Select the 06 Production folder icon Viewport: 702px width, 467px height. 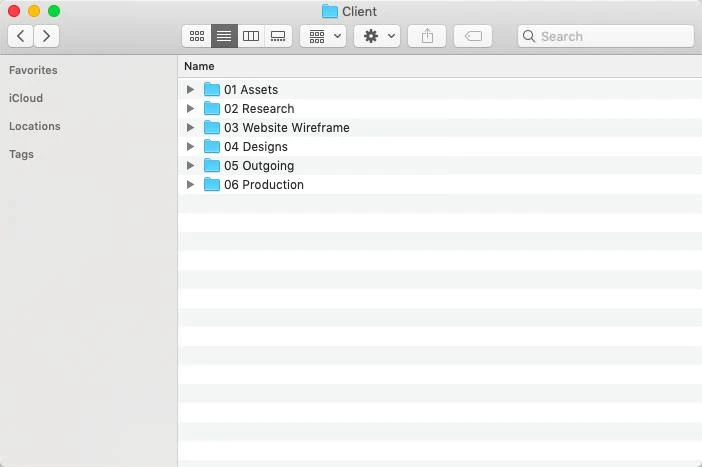(212, 184)
